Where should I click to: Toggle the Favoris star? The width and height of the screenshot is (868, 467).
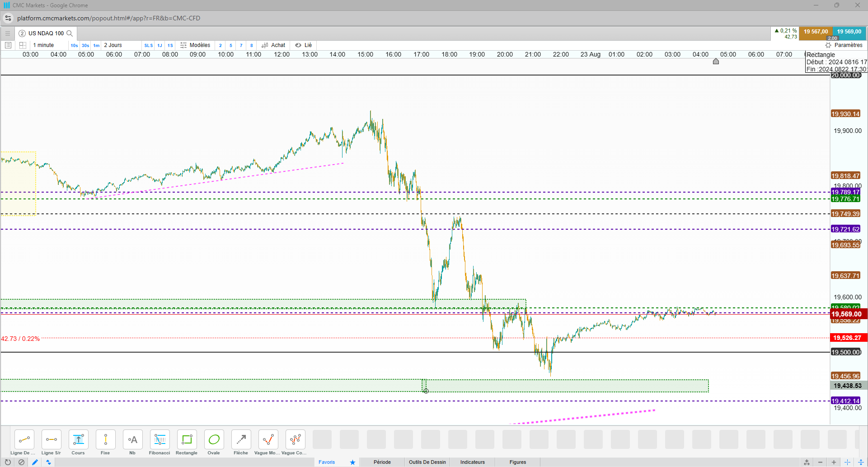coord(352,462)
